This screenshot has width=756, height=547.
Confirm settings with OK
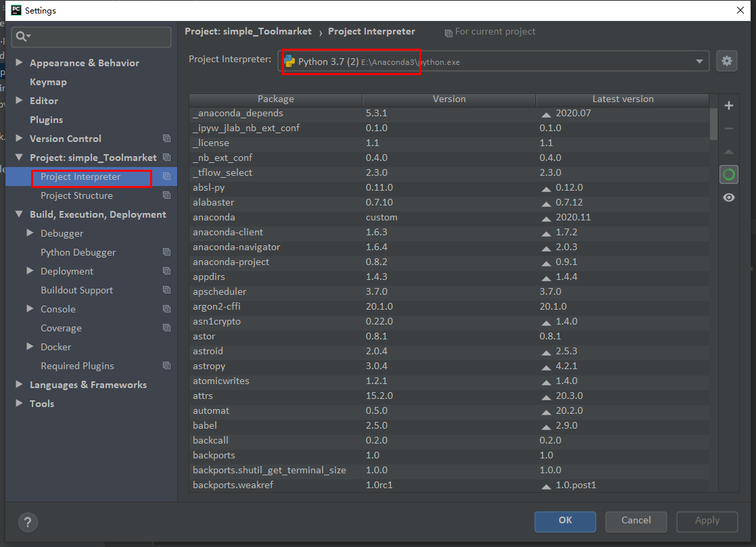click(565, 521)
